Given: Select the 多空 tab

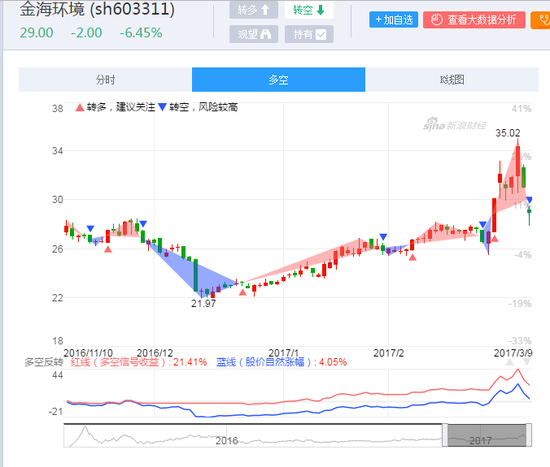Looking at the screenshot, I should (279, 80).
